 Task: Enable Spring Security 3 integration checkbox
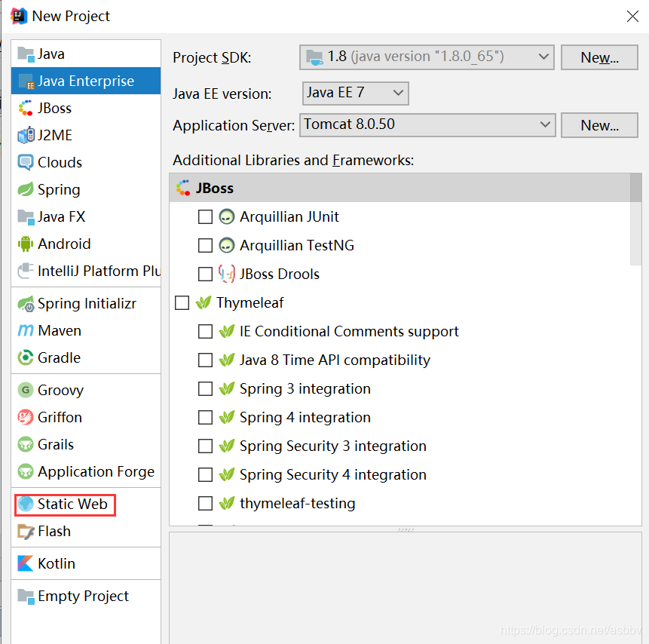pyautogui.click(x=205, y=446)
